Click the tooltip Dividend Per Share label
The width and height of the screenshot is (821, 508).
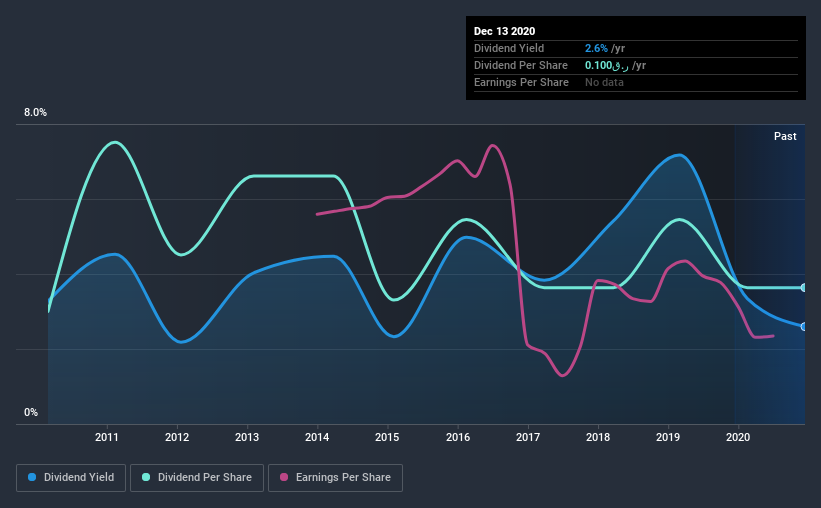point(520,65)
